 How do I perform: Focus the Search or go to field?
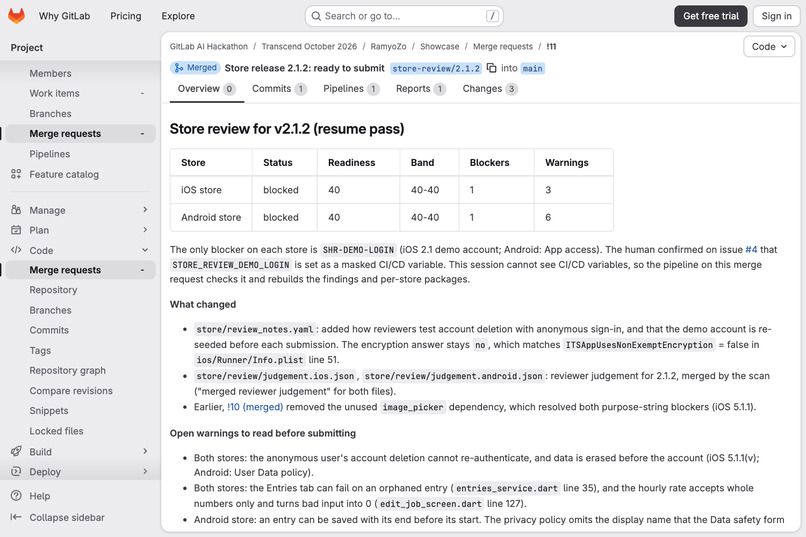click(x=404, y=16)
